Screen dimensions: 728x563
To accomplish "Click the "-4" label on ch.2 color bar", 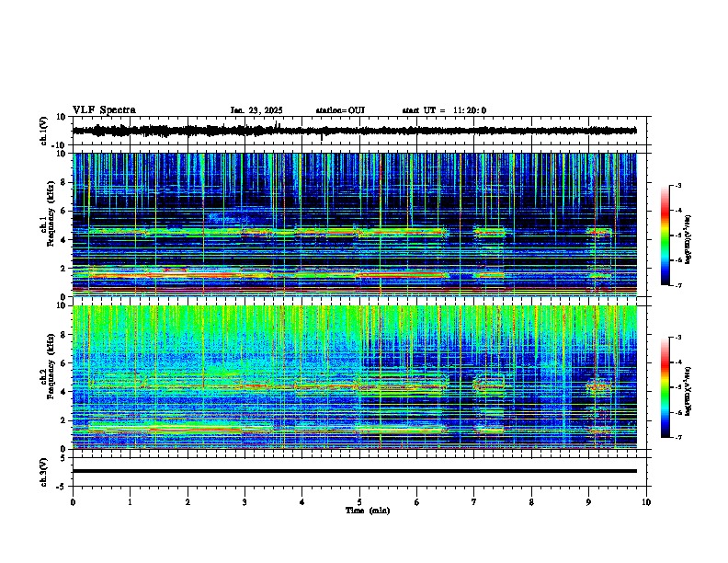I will [x=677, y=362].
